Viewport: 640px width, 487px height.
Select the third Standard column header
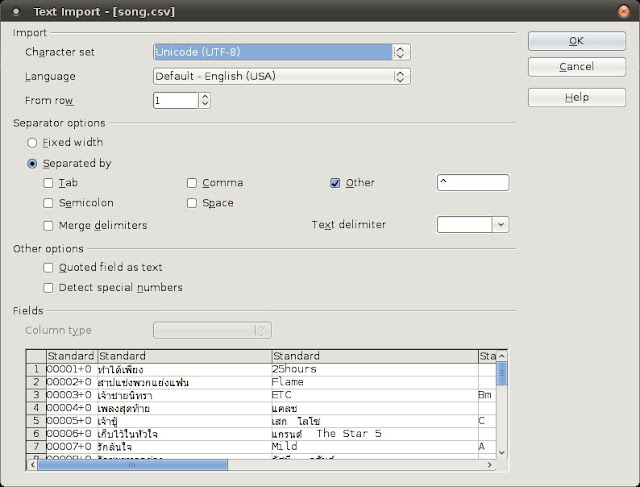click(x=375, y=356)
